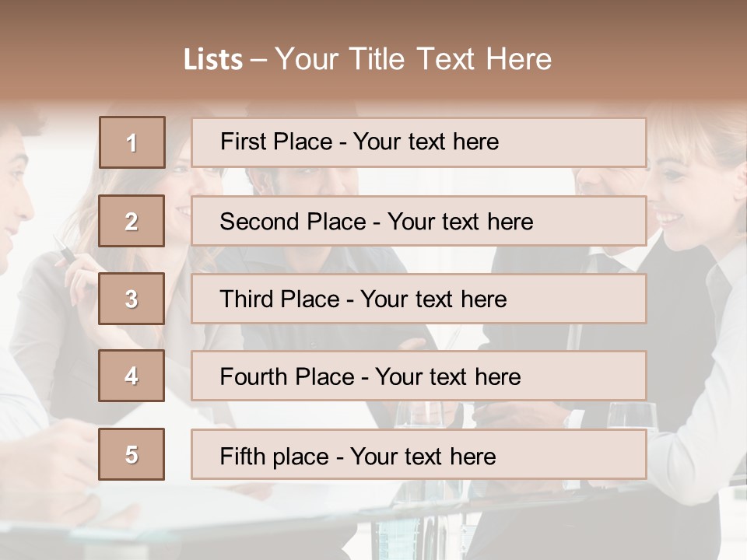Click the glass at the right of the table

(630, 416)
